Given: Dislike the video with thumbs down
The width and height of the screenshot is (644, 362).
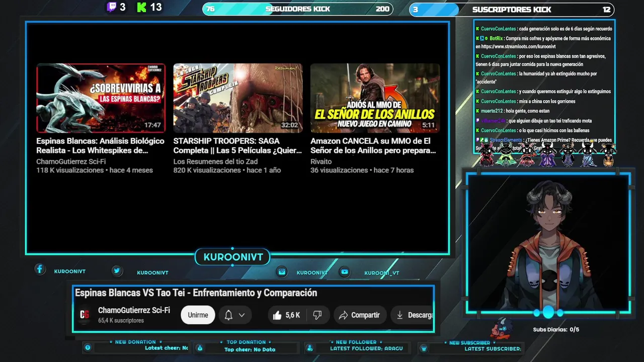Looking at the screenshot, I should coord(317,315).
